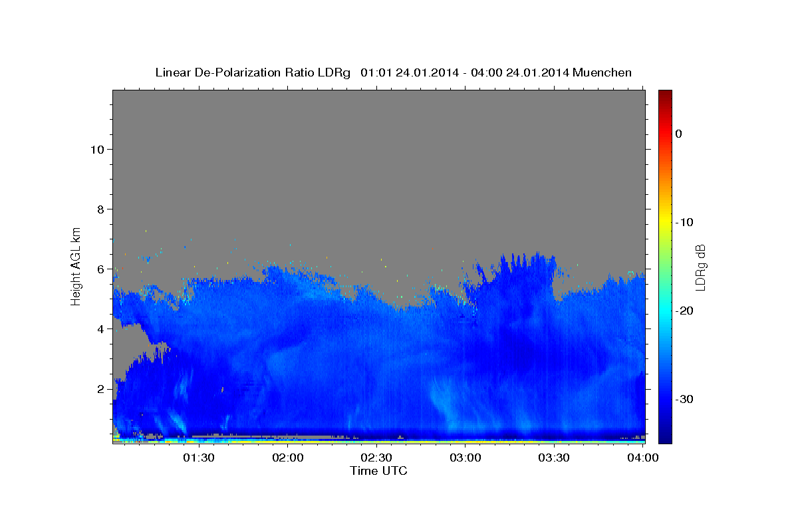
Task: Click the '-10' colorbar tick label
Action: click(x=685, y=222)
